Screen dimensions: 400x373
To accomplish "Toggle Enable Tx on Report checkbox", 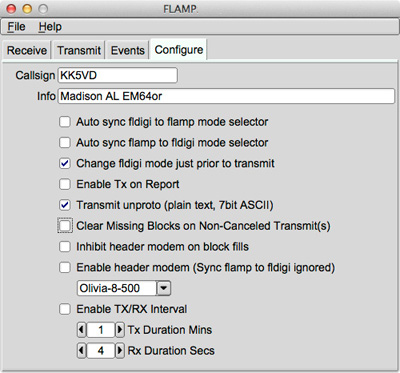I will (x=65, y=184).
